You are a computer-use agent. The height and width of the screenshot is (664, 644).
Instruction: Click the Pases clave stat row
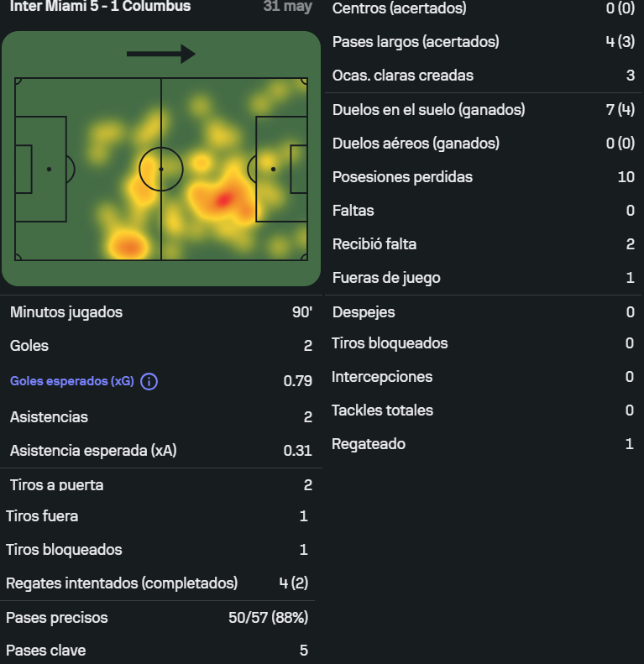[x=157, y=650]
